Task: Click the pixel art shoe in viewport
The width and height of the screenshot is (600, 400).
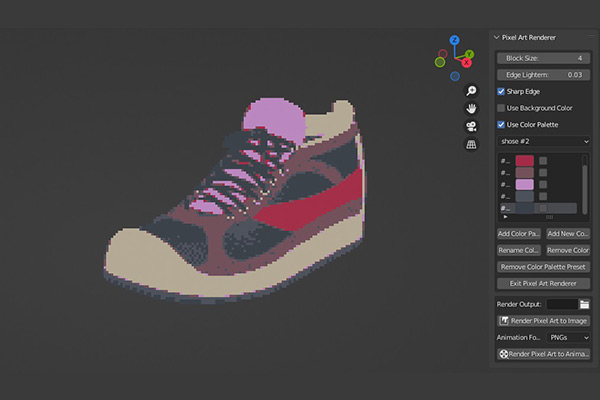Action: coord(234,201)
